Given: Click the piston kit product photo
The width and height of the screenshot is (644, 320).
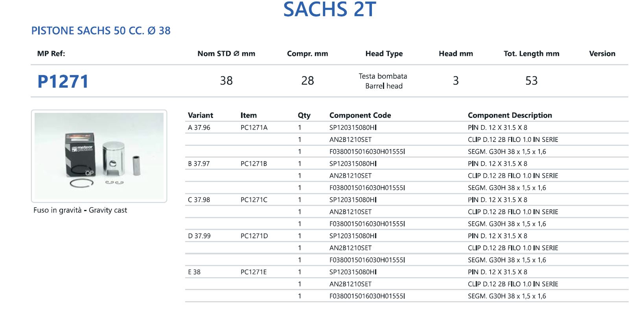Looking at the screenshot, I should tap(99, 156).
